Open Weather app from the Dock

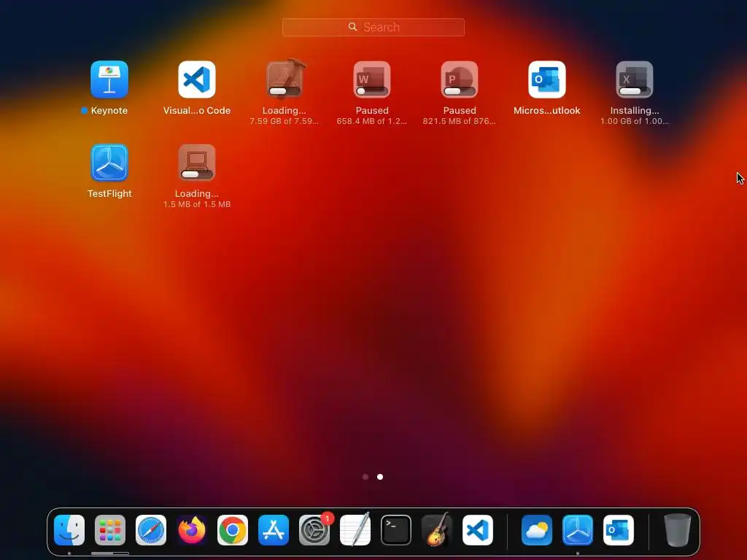537,530
